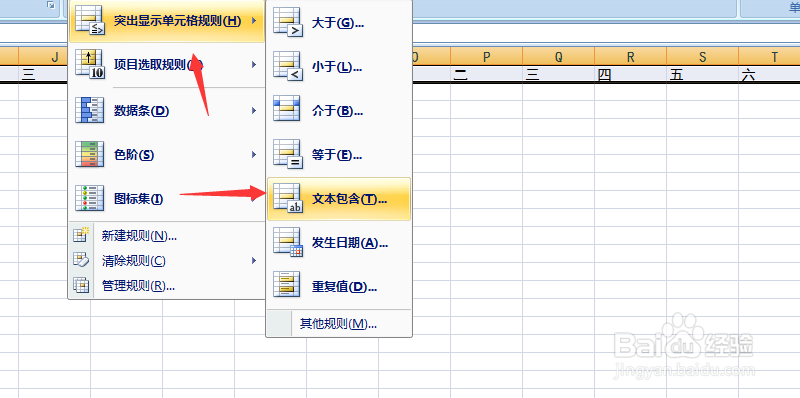This screenshot has height=398, width=800.
Task: Click the Clear Rules (清除规则) eraser icon
Action: coord(81,260)
